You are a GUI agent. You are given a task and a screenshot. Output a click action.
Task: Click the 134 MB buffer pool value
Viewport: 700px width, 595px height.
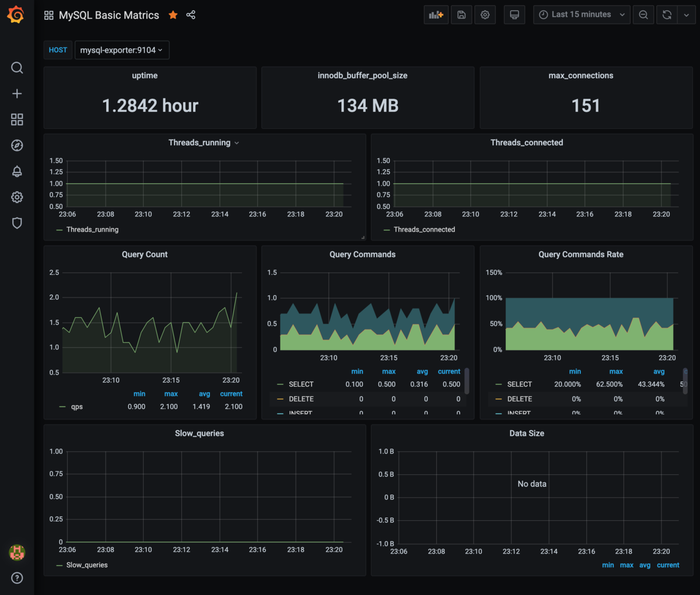[x=368, y=106]
